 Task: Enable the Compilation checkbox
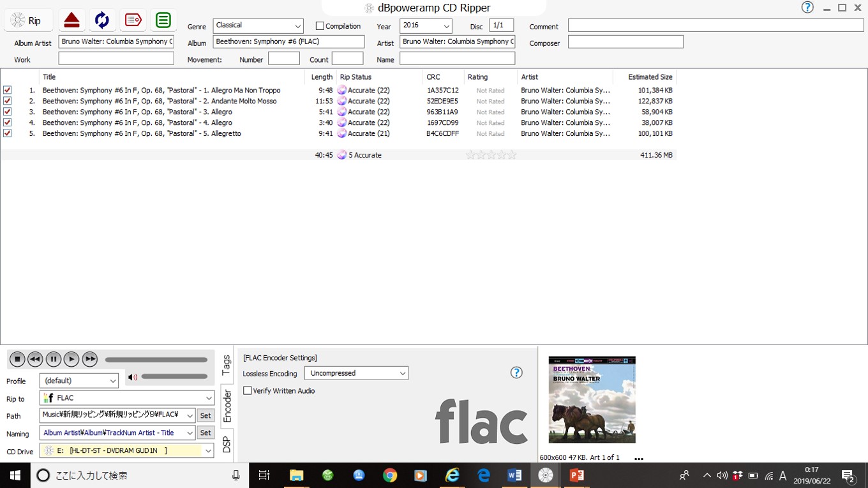[x=320, y=26]
